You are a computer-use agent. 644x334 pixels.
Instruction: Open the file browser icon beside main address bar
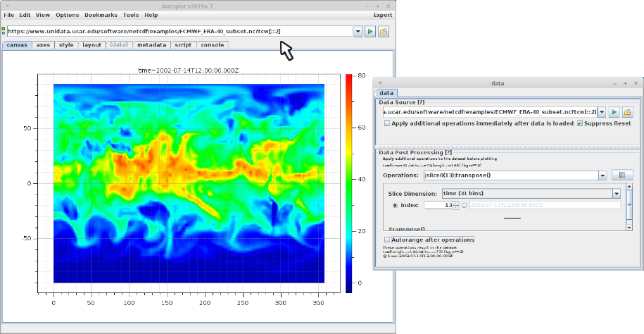[384, 31]
